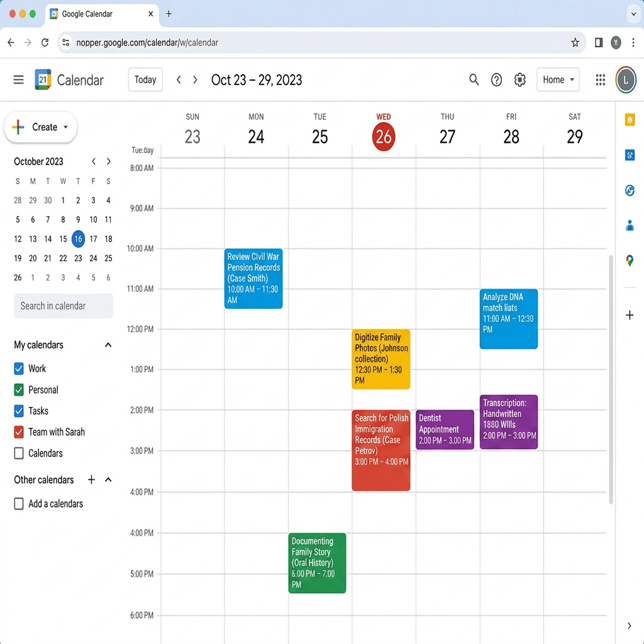Uncheck the Personal calendar checkbox
Image resolution: width=644 pixels, height=644 pixels.
[x=19, y=390]
